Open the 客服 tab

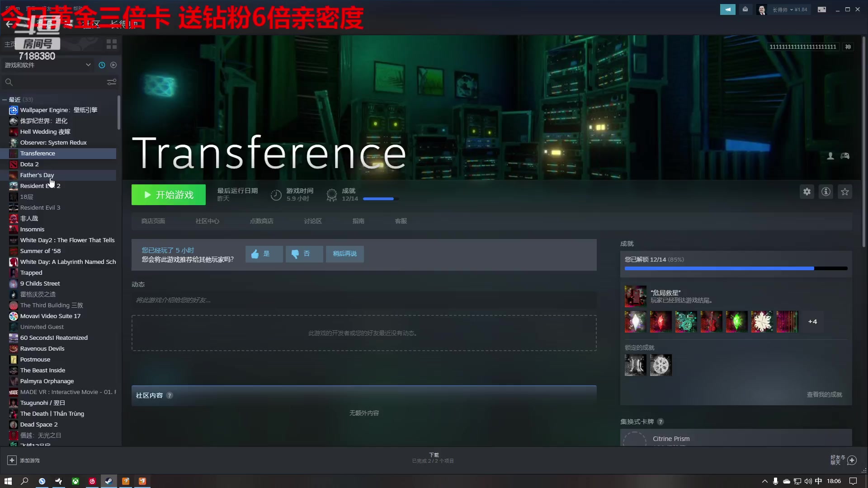pos(401,221)
